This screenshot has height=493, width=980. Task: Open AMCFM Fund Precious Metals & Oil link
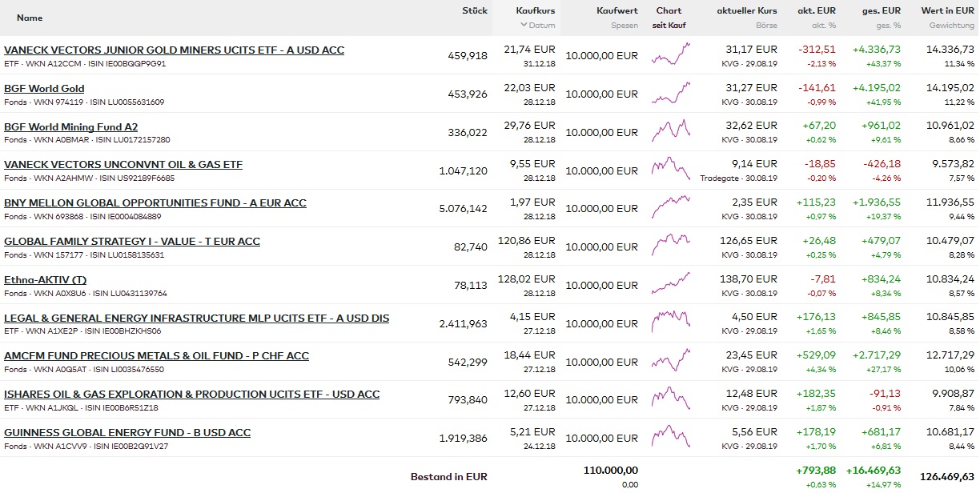(x=156, y=355)
